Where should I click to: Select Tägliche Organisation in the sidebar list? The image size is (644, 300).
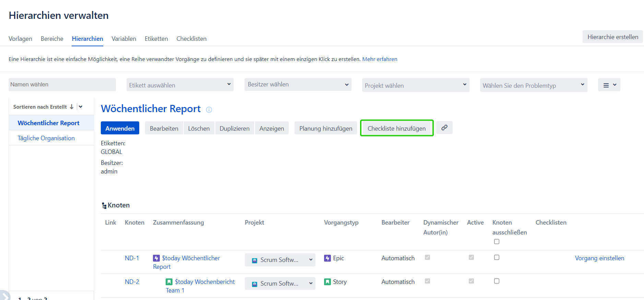pos(46,138)
